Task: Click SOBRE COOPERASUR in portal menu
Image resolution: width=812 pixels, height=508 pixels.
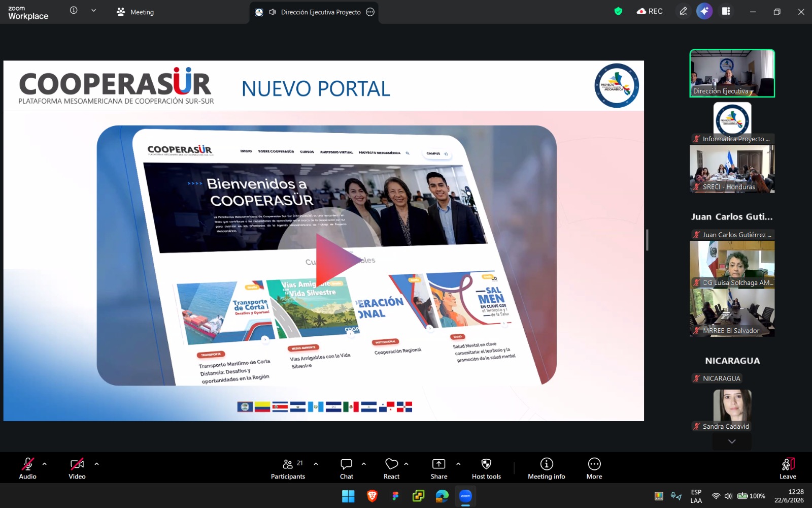Action: coord(276,151)
